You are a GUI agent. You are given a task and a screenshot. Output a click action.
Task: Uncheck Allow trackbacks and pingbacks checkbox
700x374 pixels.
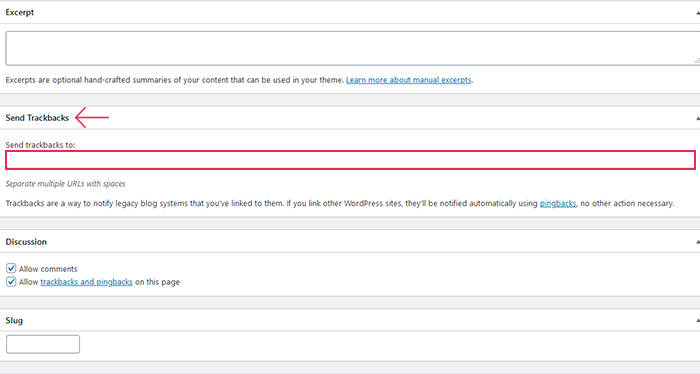tap(11, 282)
